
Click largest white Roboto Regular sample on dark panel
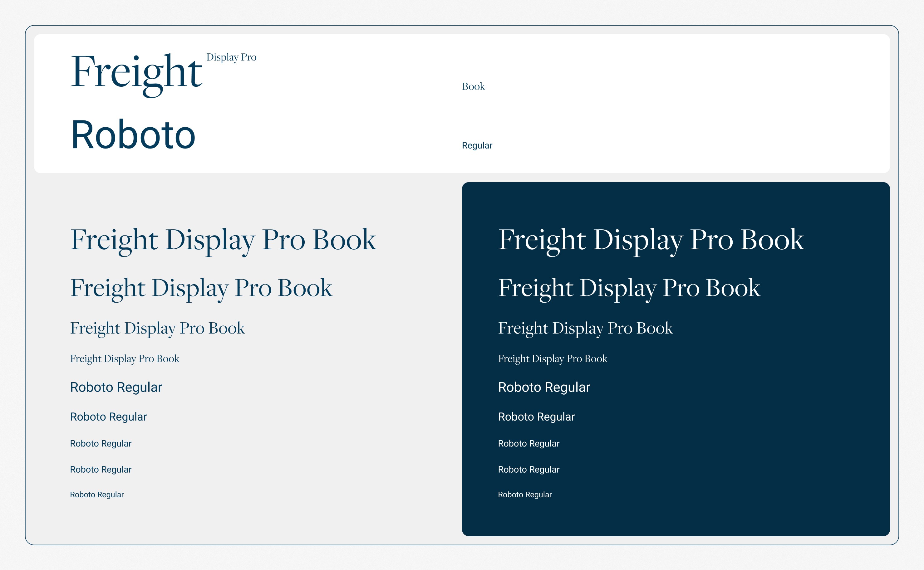[544, 387]
